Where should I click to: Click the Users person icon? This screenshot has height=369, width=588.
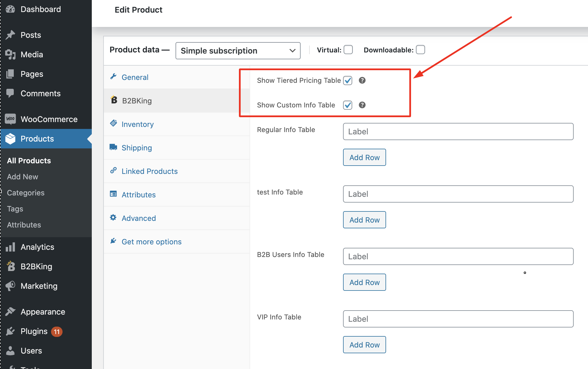(10, 351)
